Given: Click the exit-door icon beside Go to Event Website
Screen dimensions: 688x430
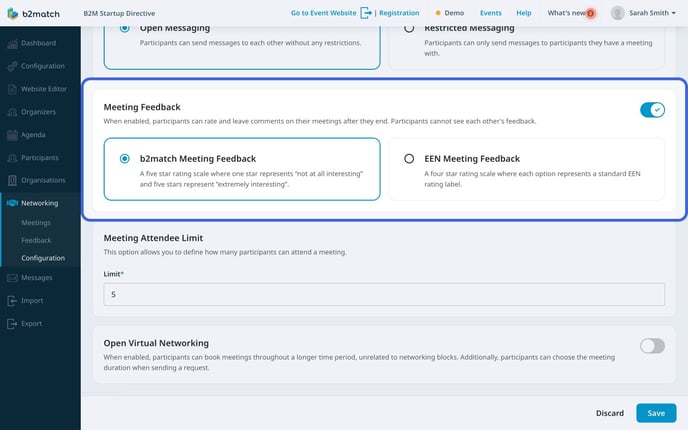Looking at the screenshot, I should [x=366, y=13].
